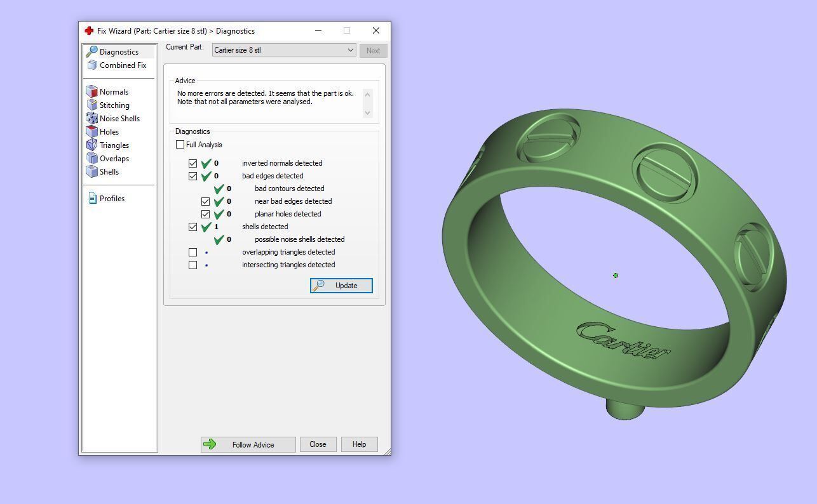Click the Combined Fix icon
Viewport: 817px width, 504px height.
(92, 65)
